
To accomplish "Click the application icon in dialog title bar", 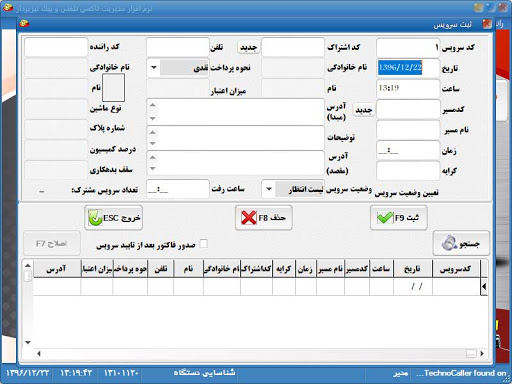I will (24, 24).
